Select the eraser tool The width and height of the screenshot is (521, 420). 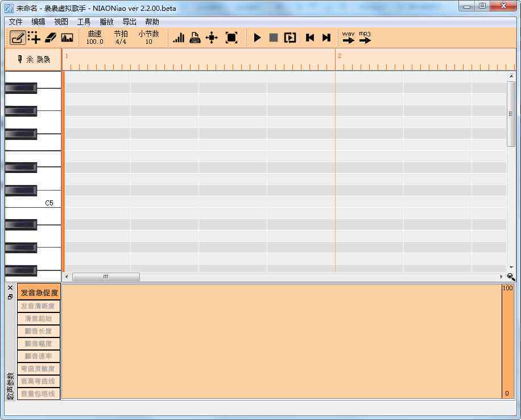coord(51,38)
